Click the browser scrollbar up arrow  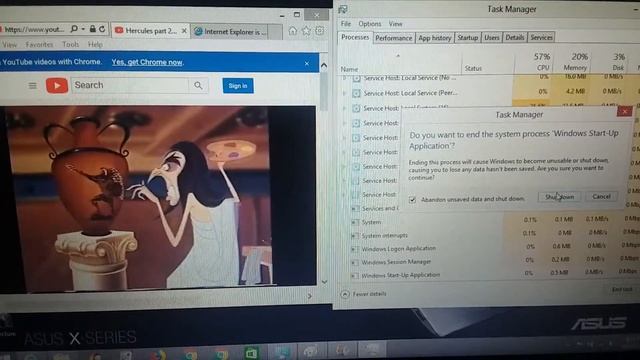(x=324, y=65)
